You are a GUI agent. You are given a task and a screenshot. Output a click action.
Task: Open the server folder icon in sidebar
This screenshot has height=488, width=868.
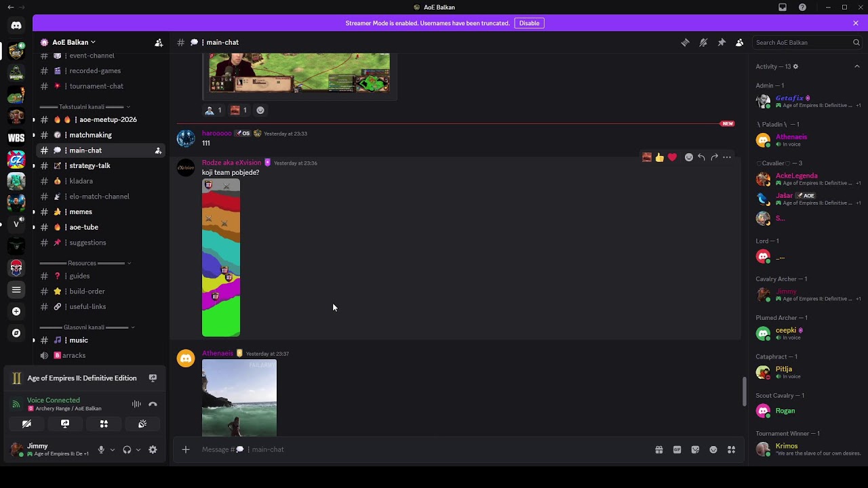(16, 289)
